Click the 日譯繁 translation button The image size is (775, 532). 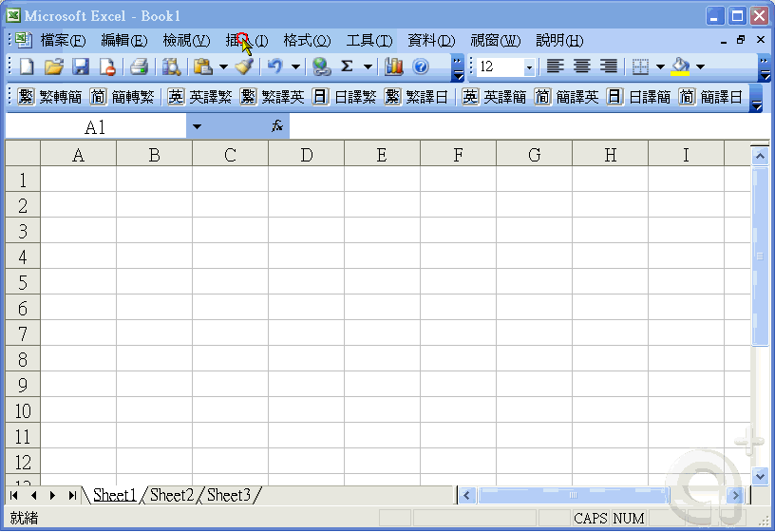(345, 96)
